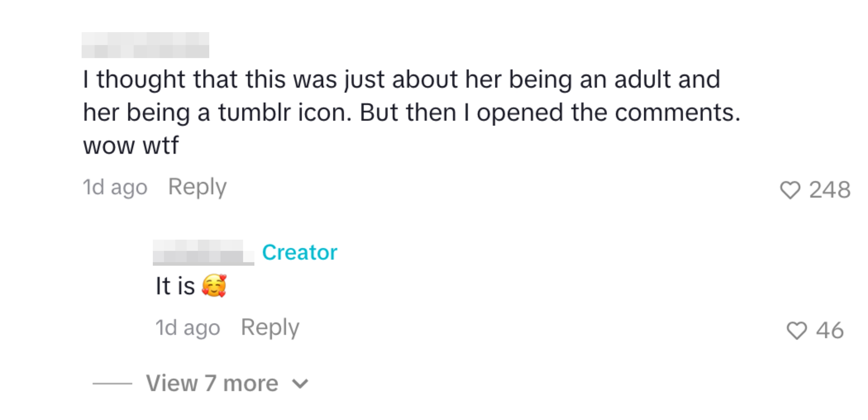868x420 pixels.
Task: Like the comment with 248 likes
Action: [790, 190]
